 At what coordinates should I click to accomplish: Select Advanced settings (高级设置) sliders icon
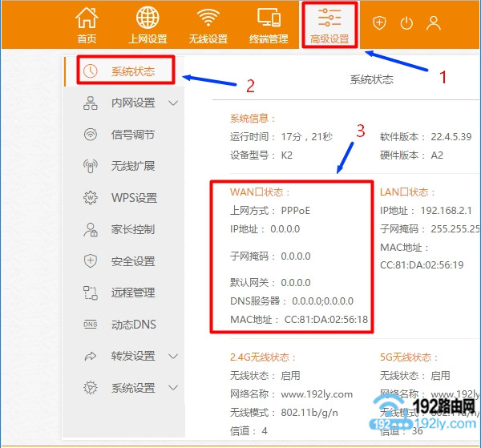[329, 18]
